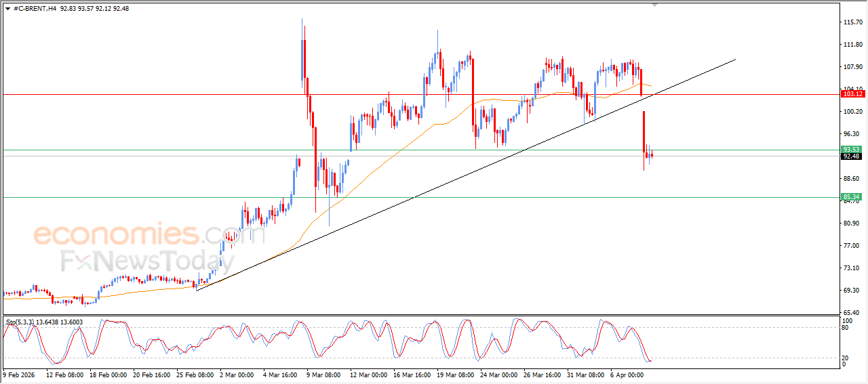
Task: Click the green 93.53 price label
Action: [851, 149]
